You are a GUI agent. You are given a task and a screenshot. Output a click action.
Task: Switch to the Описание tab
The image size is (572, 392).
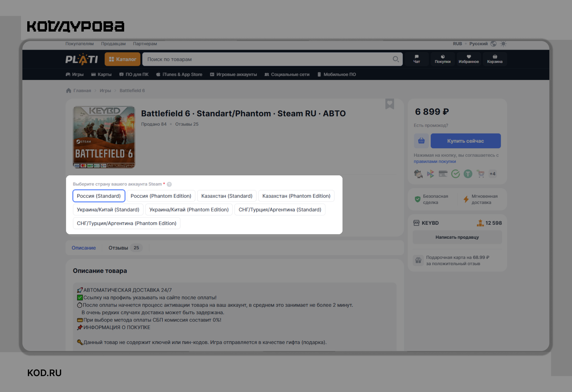[84, 248]
